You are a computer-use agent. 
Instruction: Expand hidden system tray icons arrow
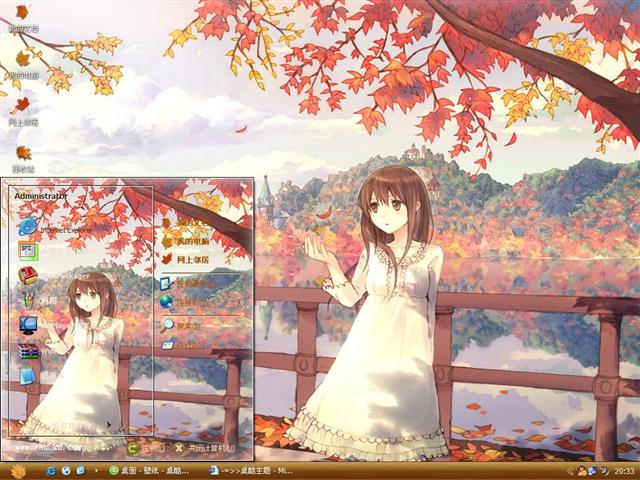571,471
